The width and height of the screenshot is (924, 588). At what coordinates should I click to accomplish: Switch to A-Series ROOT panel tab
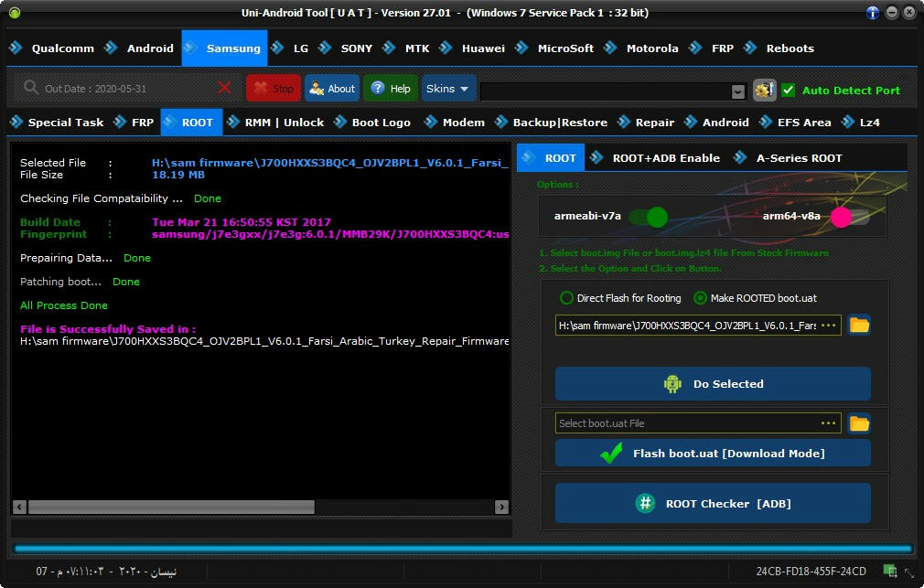(788, 158)
